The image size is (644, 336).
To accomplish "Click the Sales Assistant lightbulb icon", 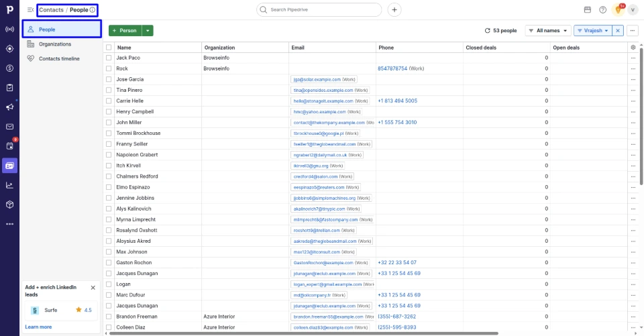I will coord(618,9).
